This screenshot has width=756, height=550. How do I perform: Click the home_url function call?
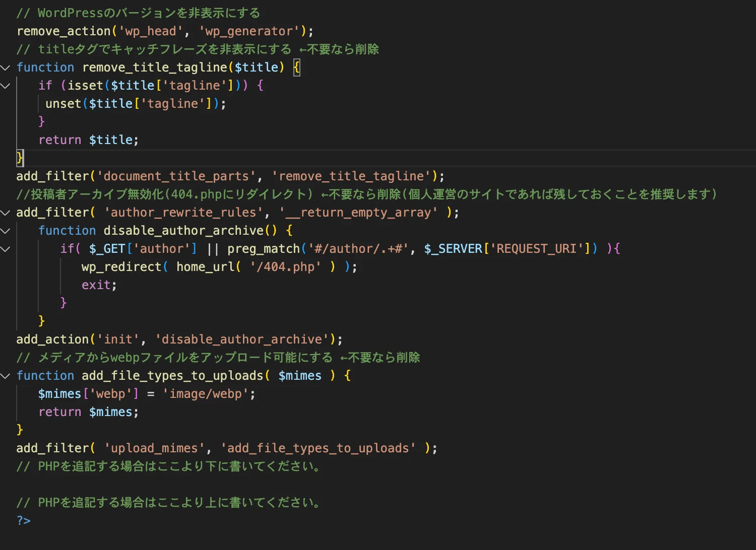pos(205,267)
